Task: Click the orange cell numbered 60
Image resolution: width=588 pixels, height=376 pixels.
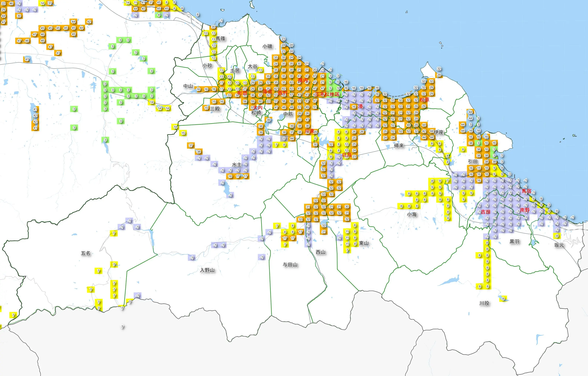Action: pos(261,101)
